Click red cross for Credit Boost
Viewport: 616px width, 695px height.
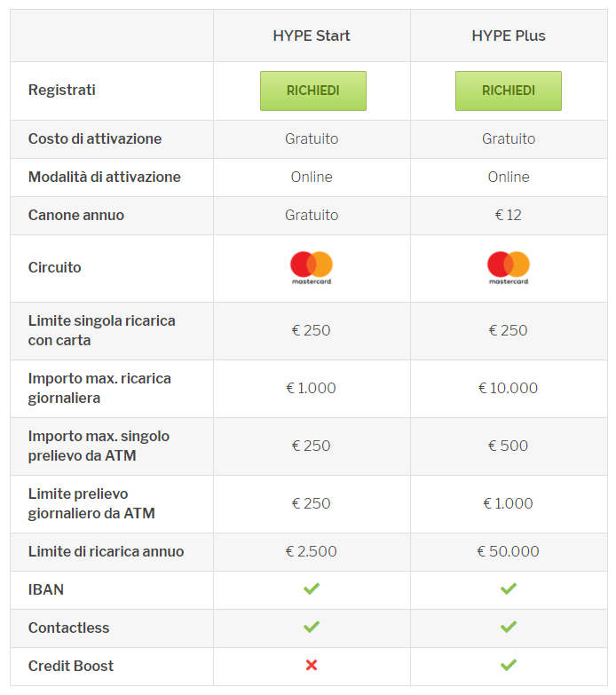pyautogui.click(x=312, y=665)
